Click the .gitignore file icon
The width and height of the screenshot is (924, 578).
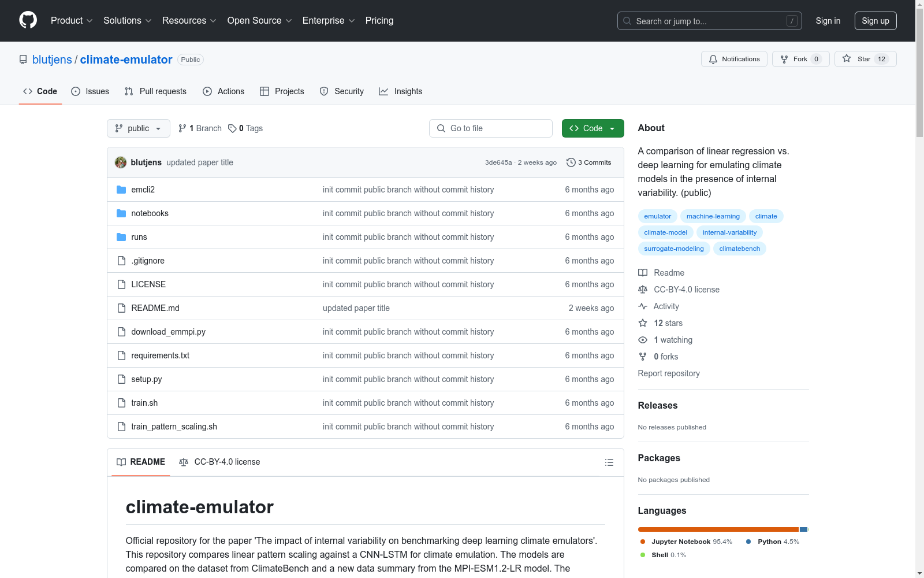coord(121,261)
